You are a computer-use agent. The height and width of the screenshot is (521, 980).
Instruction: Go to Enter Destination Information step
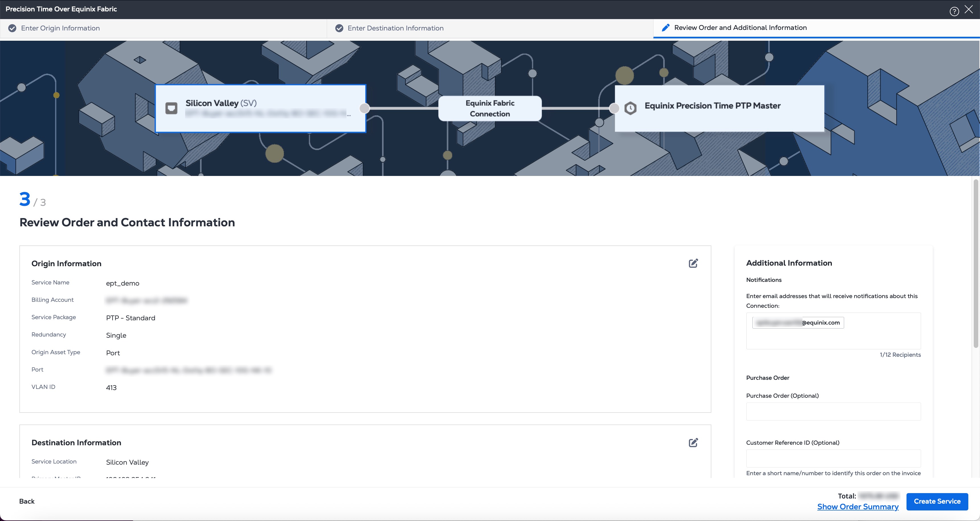coord(395,28)
